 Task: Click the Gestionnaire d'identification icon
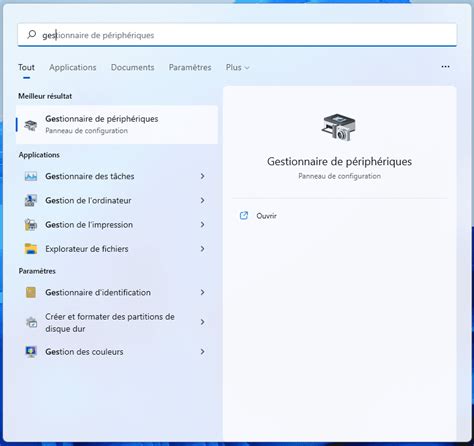pyautogui.click(x=31, y=292)
